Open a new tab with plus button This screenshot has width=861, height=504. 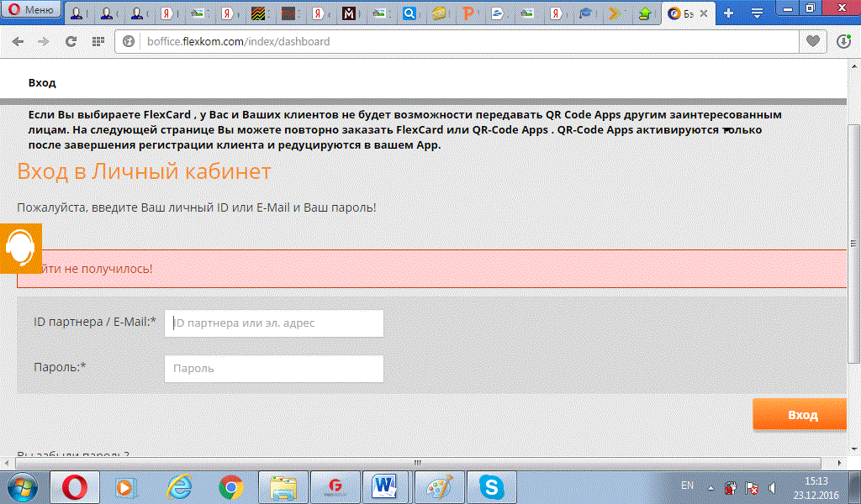point(728,13)
